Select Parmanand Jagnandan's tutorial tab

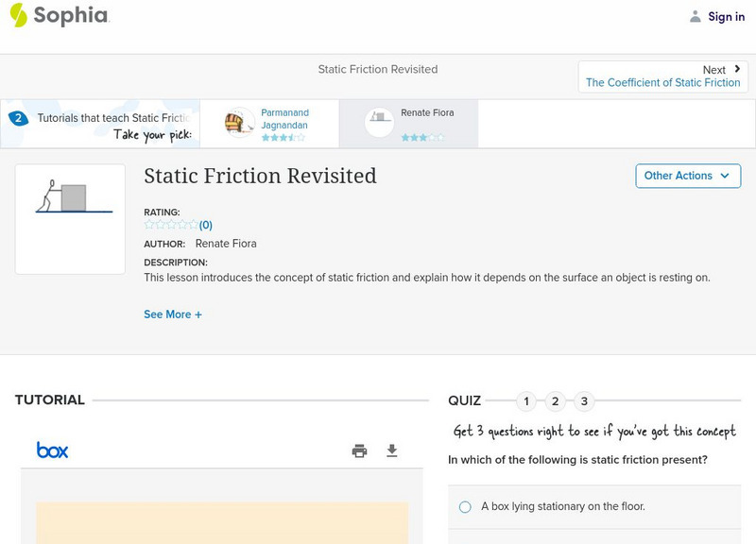pos(269,122)
